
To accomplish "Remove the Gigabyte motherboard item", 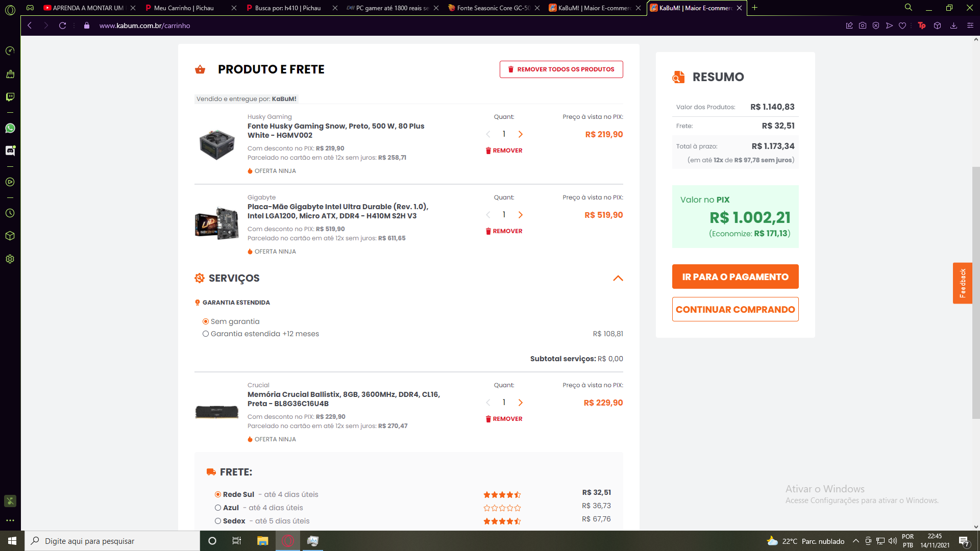I will tap(504, 231).
